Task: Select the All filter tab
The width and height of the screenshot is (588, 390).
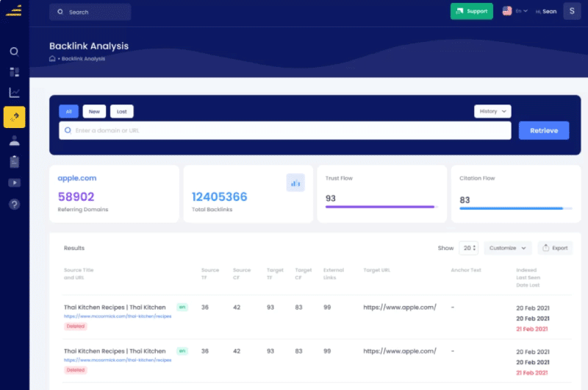Action: pos(68,112)
